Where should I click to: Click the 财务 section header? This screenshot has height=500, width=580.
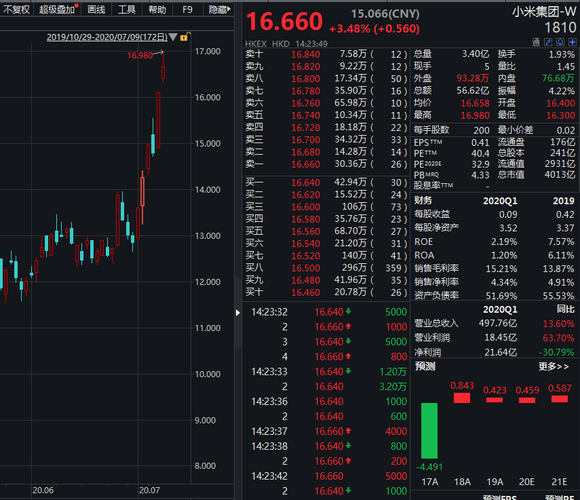point(423,201)
